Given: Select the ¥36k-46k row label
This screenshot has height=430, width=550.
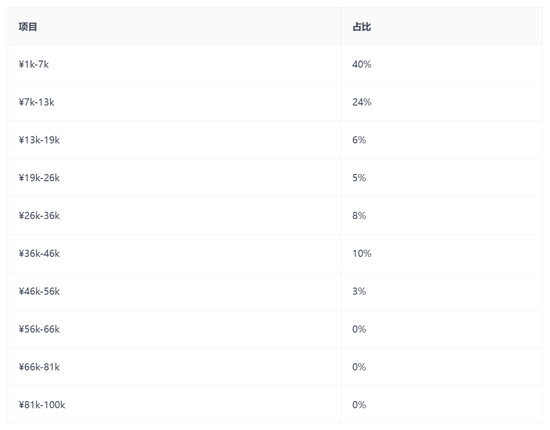Looking at the screenshot, I should [39, 254].
